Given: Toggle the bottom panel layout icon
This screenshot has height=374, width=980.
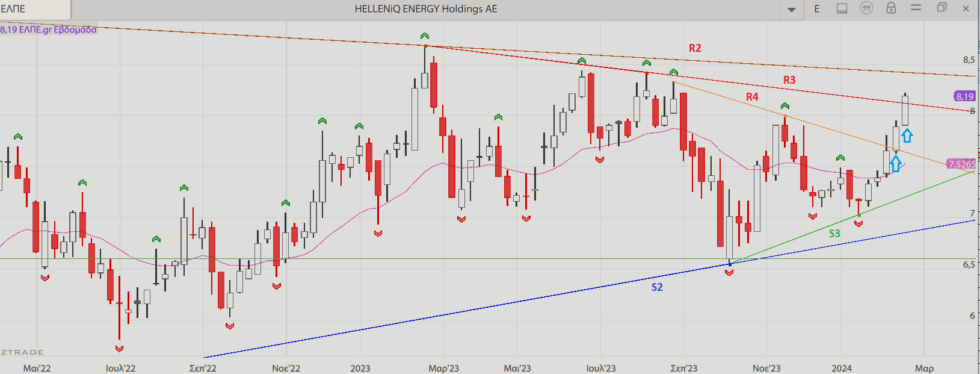Looking at the screenshot, I should click(842, 8).
